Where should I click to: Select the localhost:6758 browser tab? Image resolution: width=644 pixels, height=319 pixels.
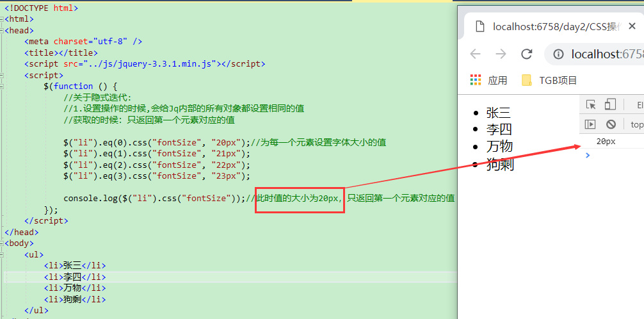pos(554,27)
